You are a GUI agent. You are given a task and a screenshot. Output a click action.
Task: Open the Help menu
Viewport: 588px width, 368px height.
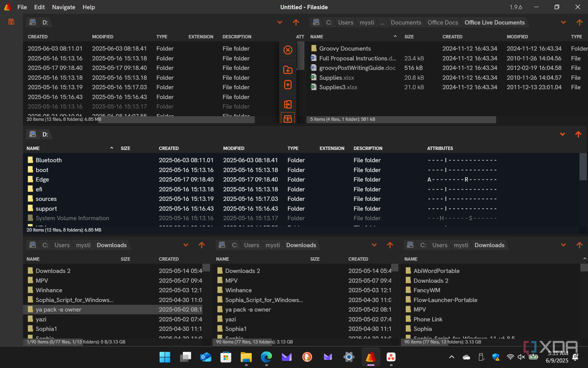tap(89, 7)
